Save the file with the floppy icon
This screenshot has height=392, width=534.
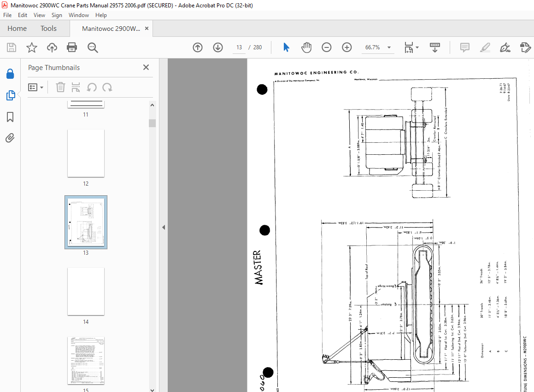click(12, 47)
